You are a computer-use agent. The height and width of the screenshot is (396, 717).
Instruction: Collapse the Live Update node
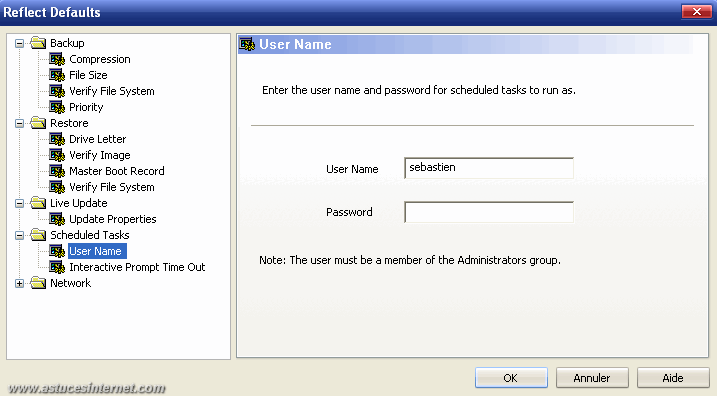point(19,203)
